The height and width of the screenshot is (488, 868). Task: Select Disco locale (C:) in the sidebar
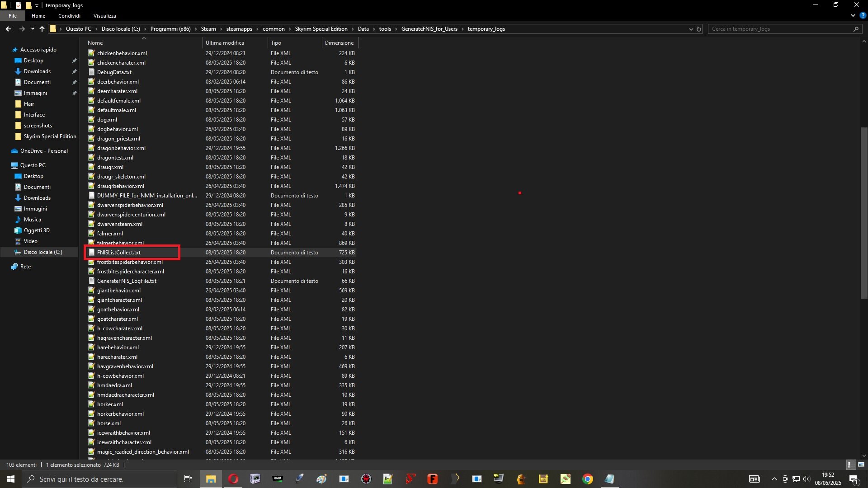[x=43, y=252]
